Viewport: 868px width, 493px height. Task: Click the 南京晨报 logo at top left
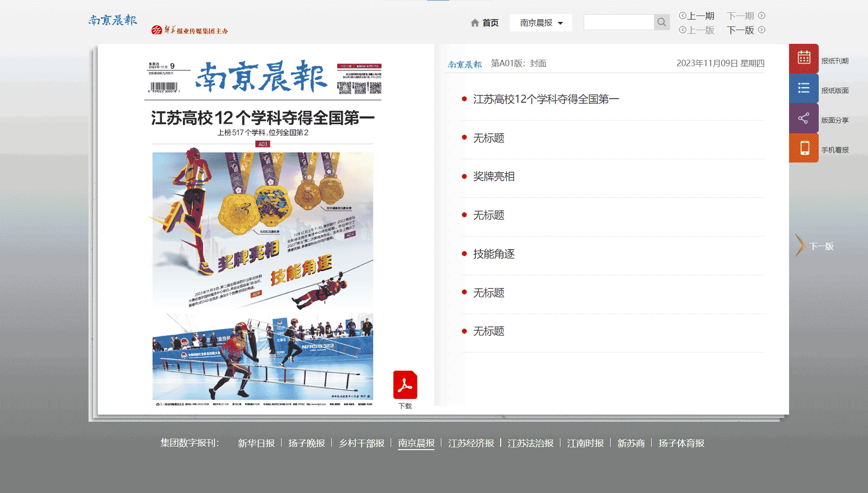[113, 20]
